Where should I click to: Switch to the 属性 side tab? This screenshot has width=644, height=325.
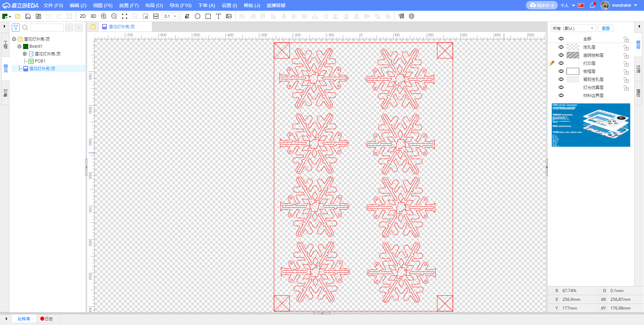638,93
